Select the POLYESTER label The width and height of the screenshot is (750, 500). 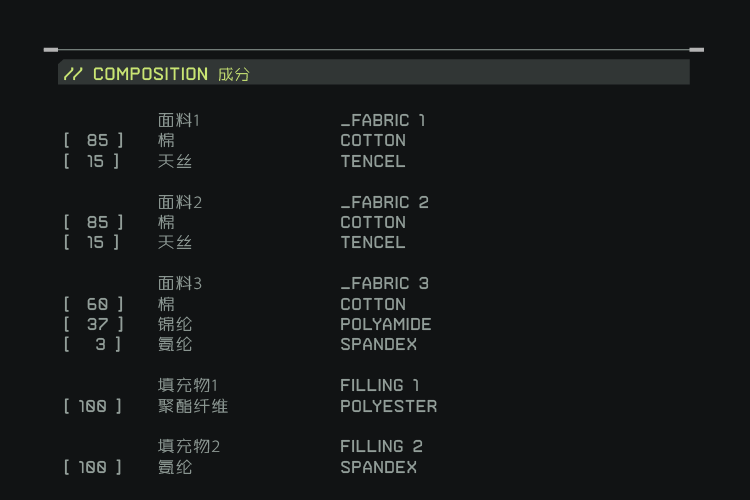coord(388,406)
